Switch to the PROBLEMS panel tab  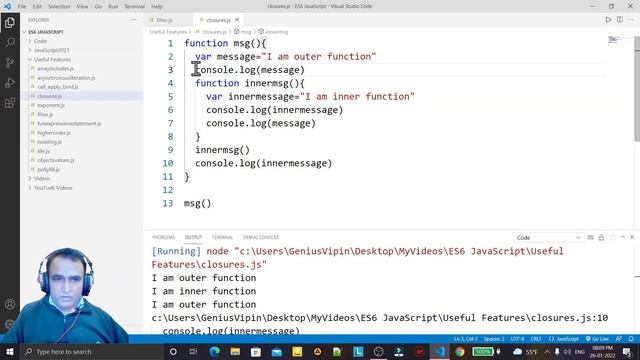164,237
